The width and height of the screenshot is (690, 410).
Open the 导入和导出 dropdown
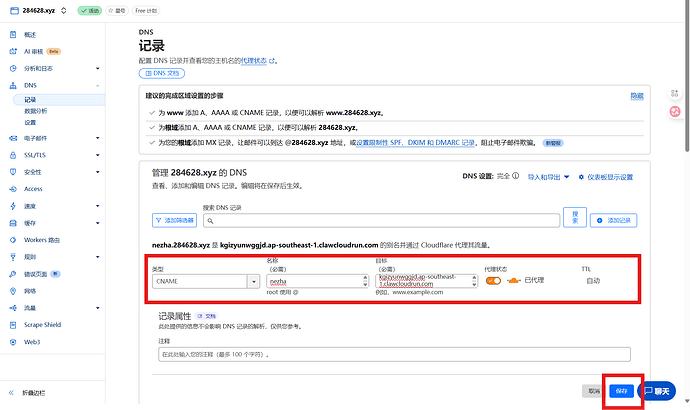(548, 177)
